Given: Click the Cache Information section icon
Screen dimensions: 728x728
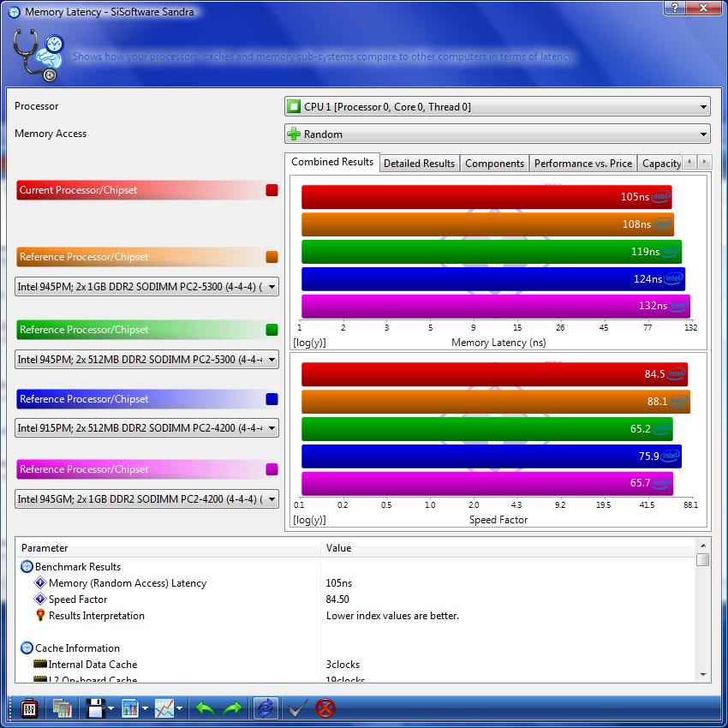Looking at the screenshot, I should click(x=27, y=647).
